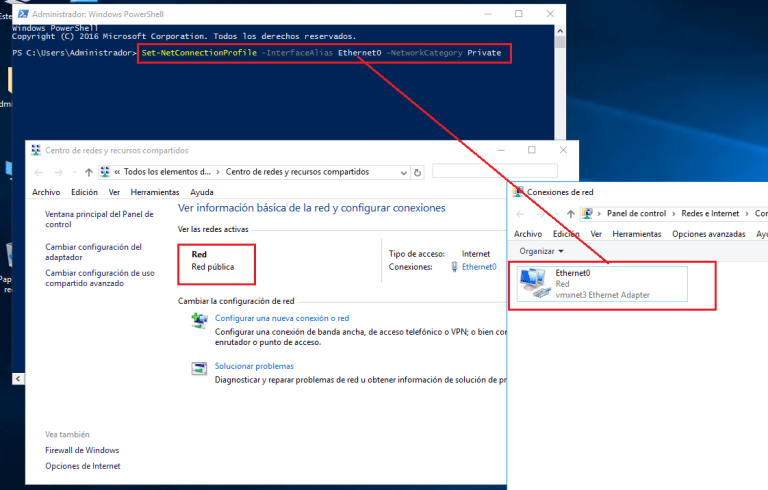
Task: Click 'vmxnet3 Ethernet Adapter' text
Action: [602, 294]
